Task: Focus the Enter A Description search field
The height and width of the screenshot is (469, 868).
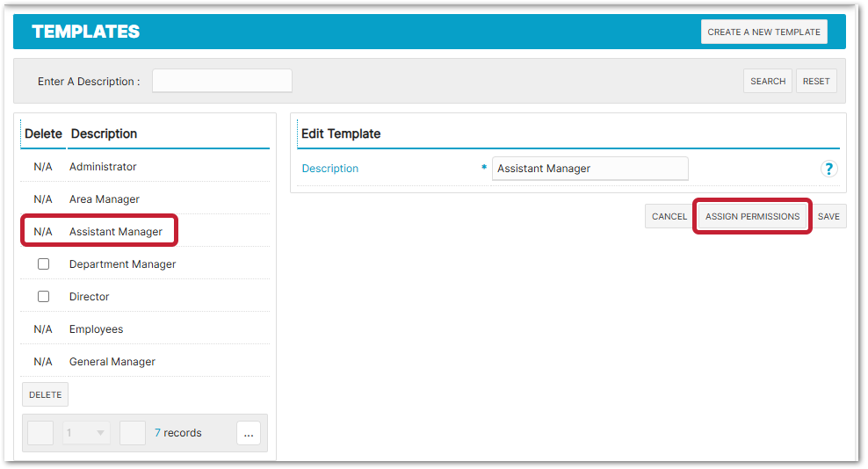Action: pyautogui.click(x=222, y=81)
